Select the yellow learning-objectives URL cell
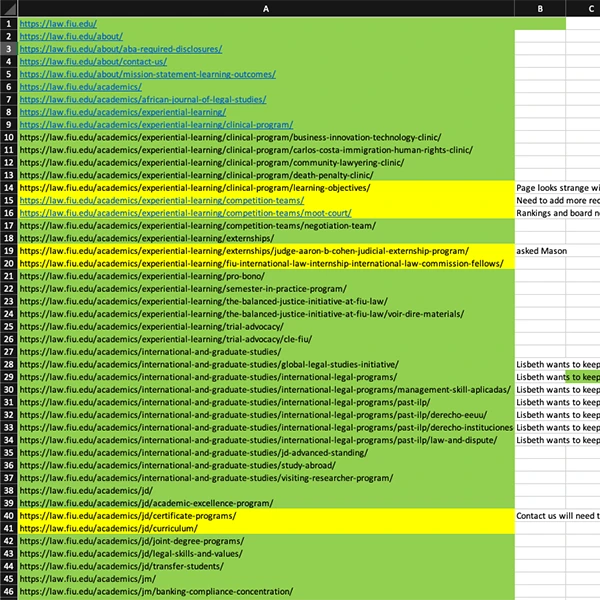 pyautogui.click(x=266, y=188)
